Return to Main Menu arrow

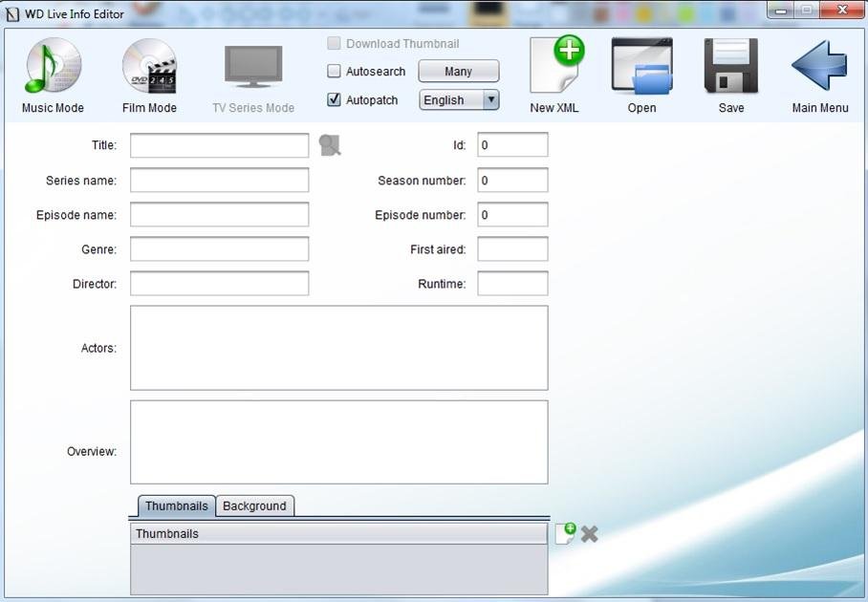pyautogui.click(x=819, y=65)
